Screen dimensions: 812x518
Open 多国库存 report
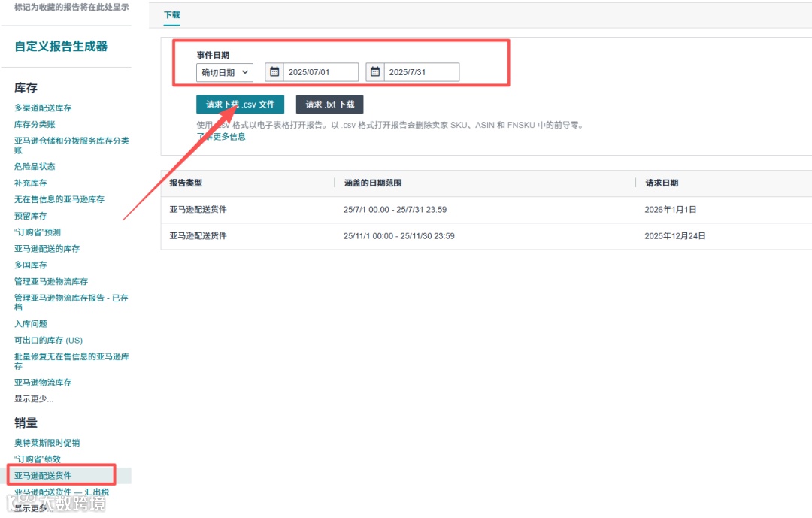[31, 265]
